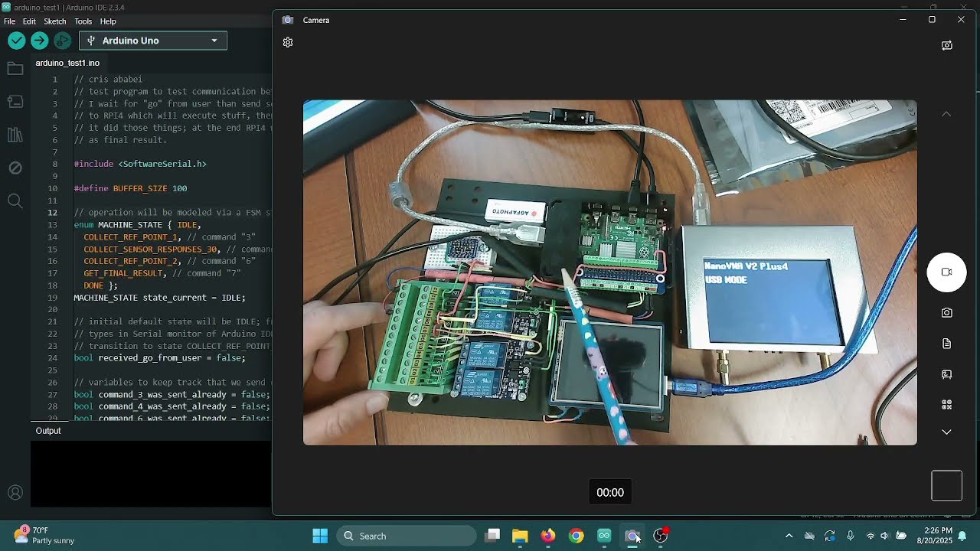The width and height of the screenshot is (980, 551).
Task: Open the Arduino Uno board selector dropdown
Action: [153, 41]
